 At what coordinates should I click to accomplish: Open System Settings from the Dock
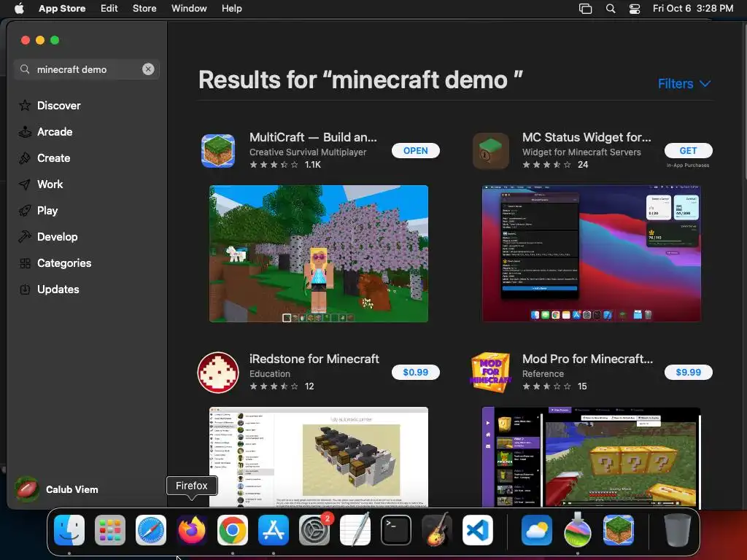pyautogui.click(x=314, y=530)
